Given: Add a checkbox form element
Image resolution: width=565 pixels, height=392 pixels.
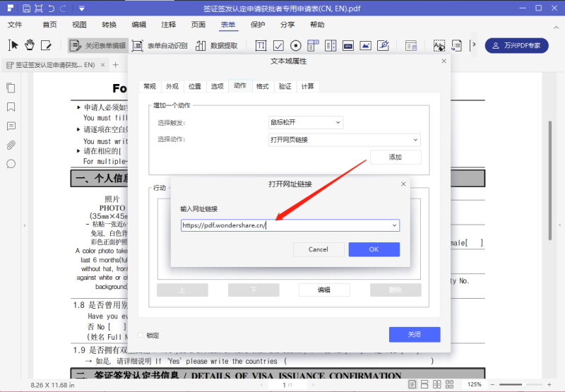Looking at the screenshot, I should coord(278,45).
